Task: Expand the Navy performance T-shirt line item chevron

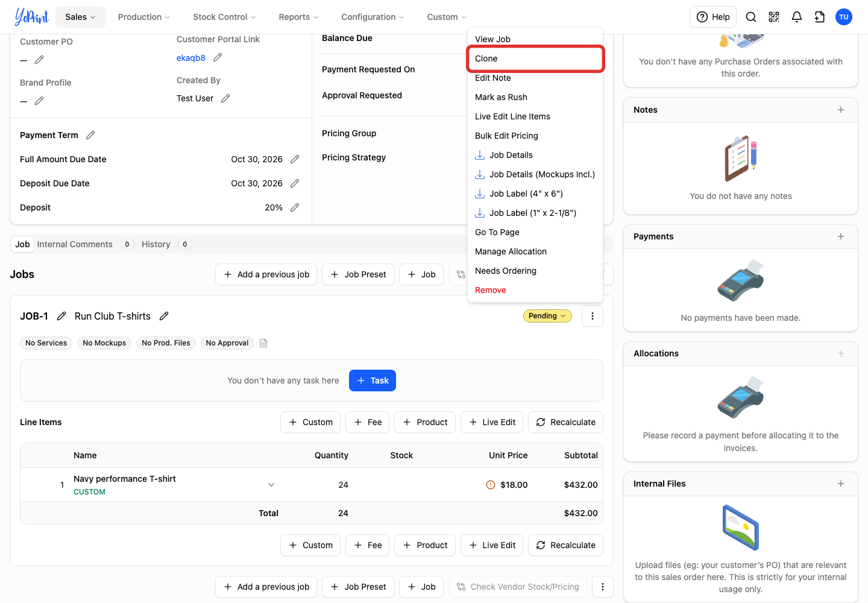Action: pyautogui.click(x=271, y=485)
